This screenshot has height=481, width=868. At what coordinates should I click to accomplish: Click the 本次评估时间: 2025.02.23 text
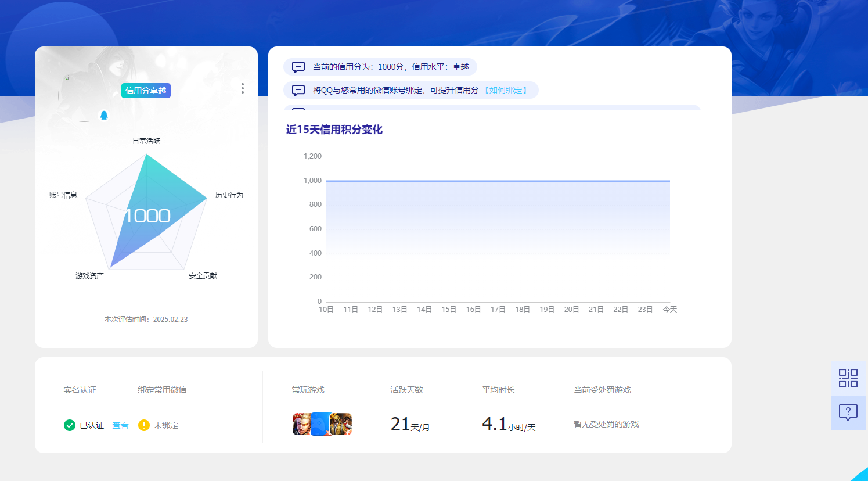pyautogui.click(x=146, y=319)
